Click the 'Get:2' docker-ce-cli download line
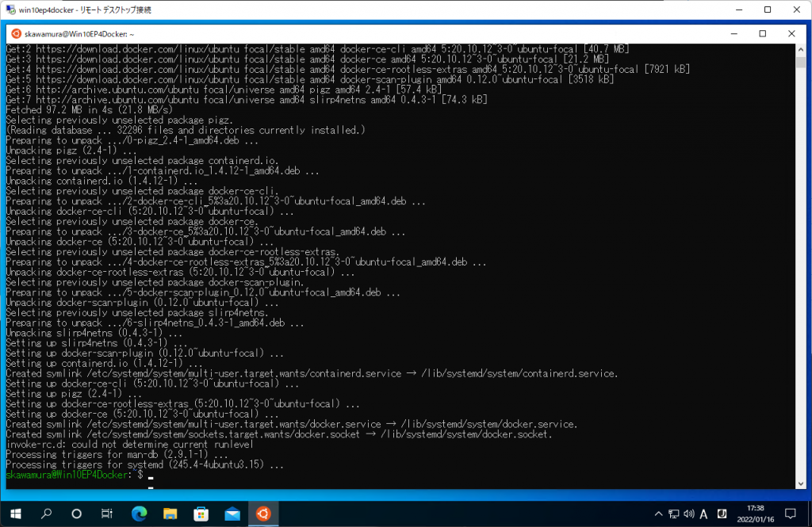 pyautogui.click(x=317, y=48)
